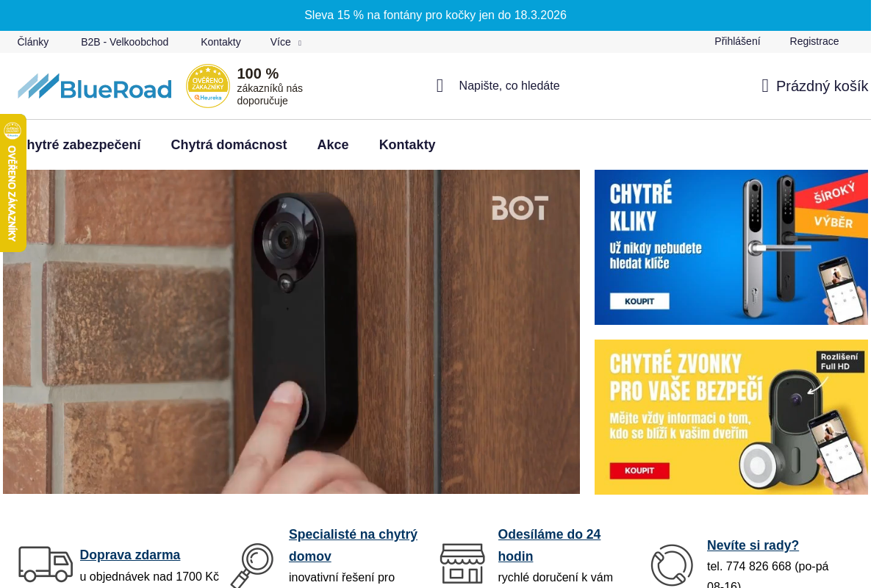Click the Přihlášení link

pos(737,41)
